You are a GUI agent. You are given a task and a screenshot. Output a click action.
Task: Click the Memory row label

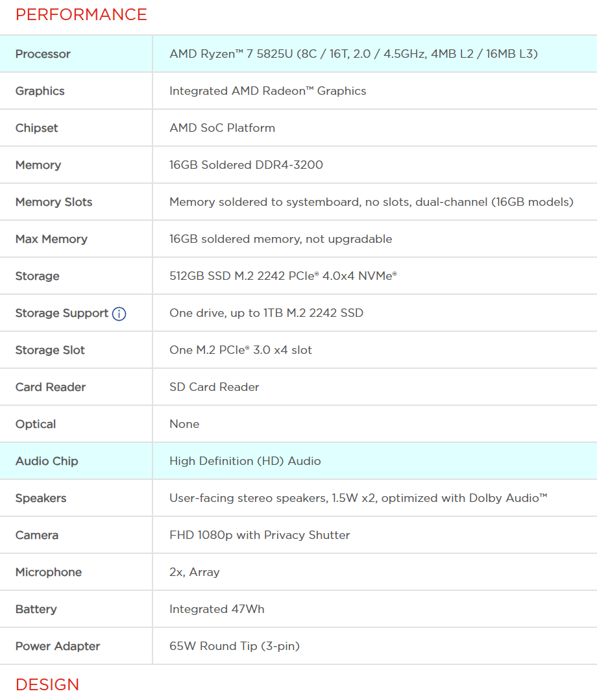click(x=38, y=165)
